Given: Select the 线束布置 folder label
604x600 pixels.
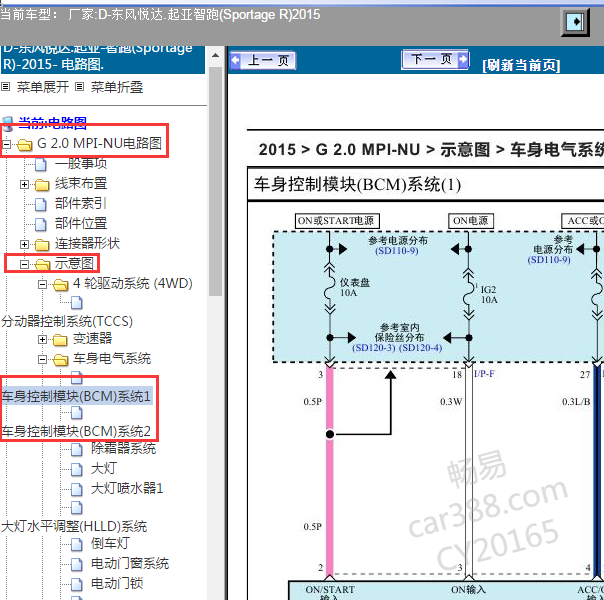Looking at the screenshot, I should click(x=81, y=183).
